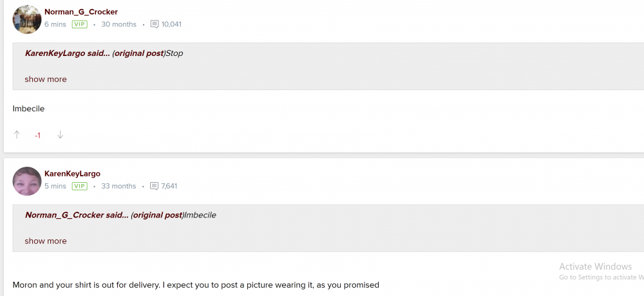Click the "33 months" membership label
Image resolution: width=644 pixels, height=296 pixels.
[x=118, y=187]
